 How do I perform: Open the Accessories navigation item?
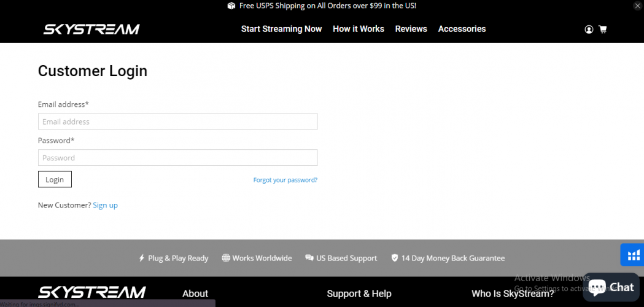tap(462, 29)
